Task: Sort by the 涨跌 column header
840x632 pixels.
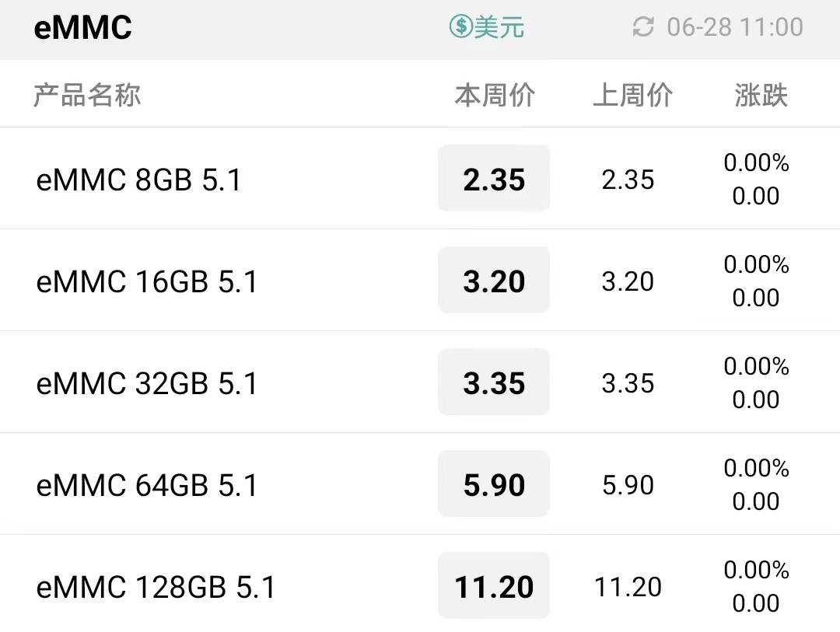Action: tap(761, 96)
